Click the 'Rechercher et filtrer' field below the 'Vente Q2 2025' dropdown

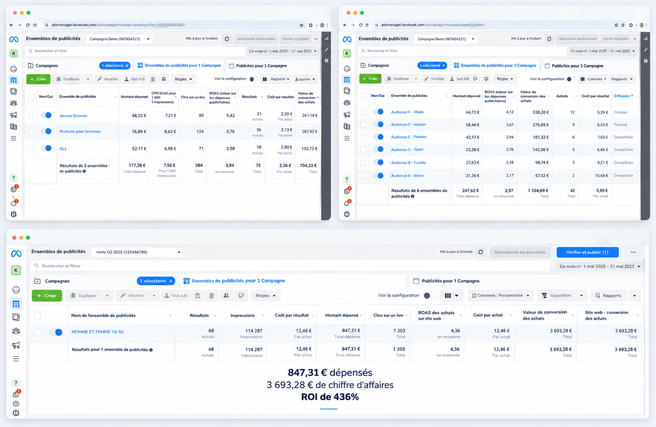290,266
